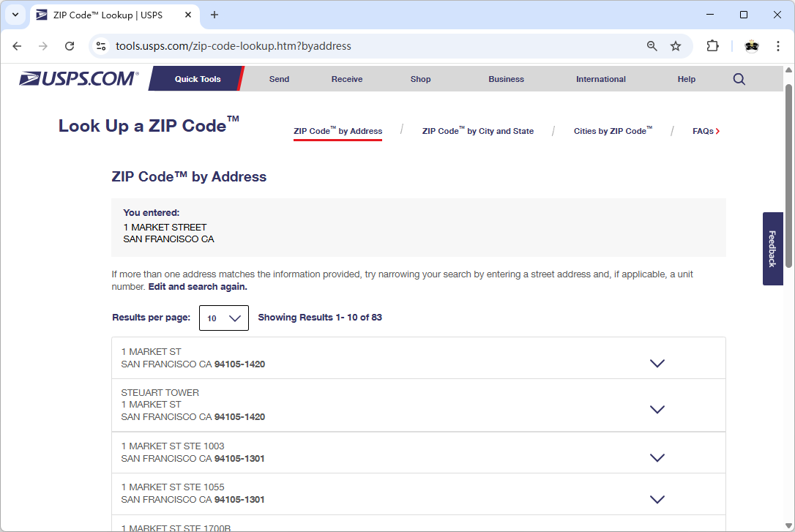Open the Shop menu
Viewport: 795px width, 532px height.
point(420,79)
